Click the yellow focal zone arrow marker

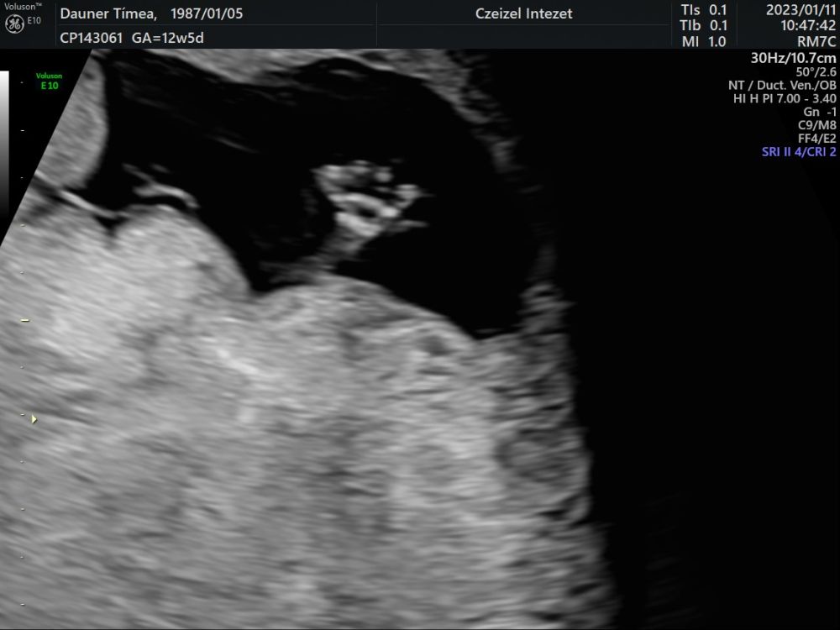(34, 419)
